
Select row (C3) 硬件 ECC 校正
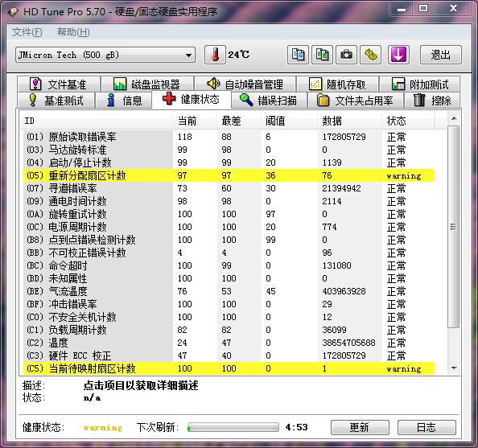click(229, 356)
